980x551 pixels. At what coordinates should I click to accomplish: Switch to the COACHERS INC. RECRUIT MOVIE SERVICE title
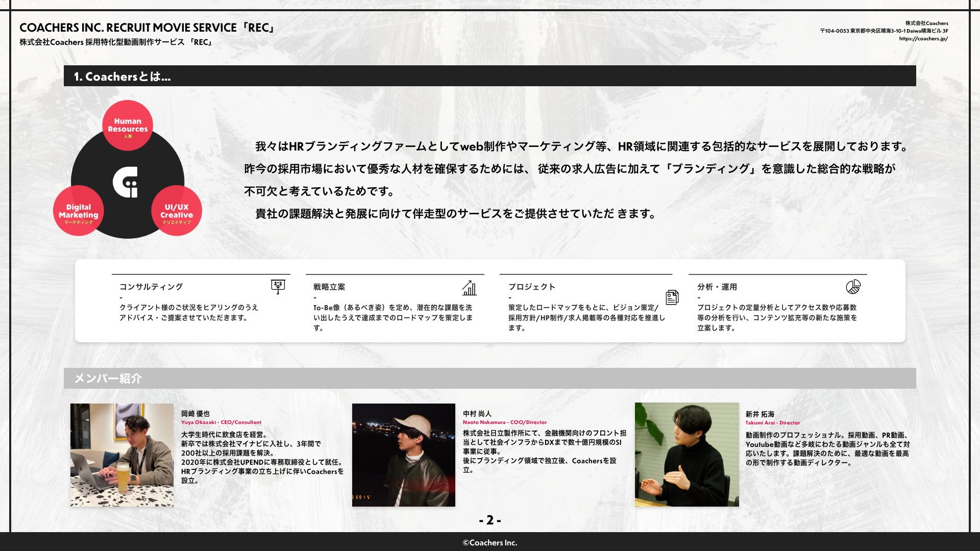147,29
